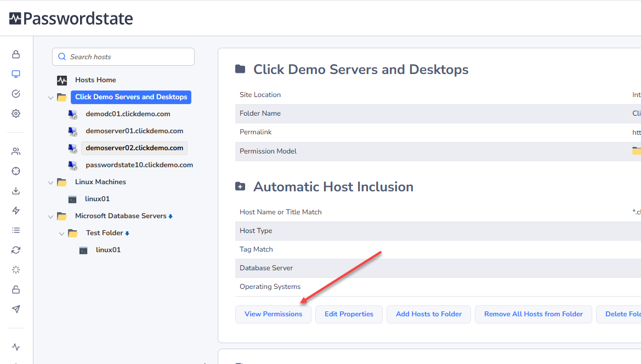Screen dimensions: 641x364
Task: Click the Passwordstate title text in header
Action: 78,19
